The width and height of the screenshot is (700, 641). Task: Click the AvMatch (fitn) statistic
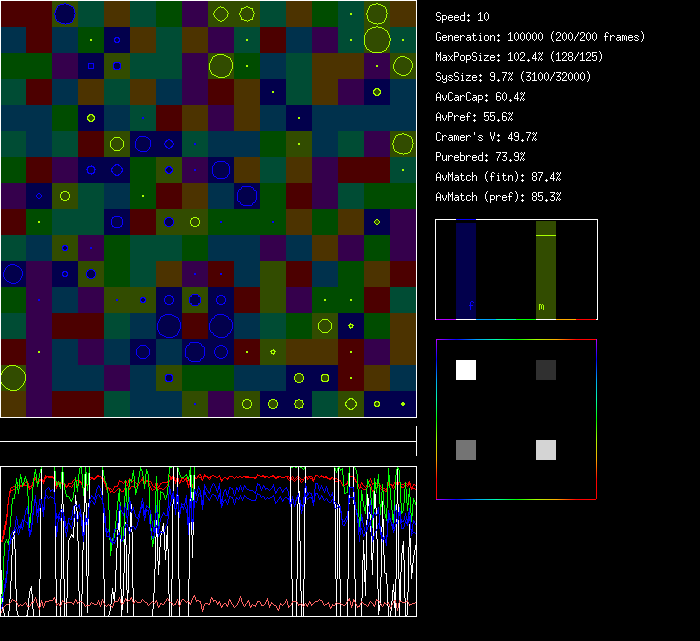click(499, 177)
